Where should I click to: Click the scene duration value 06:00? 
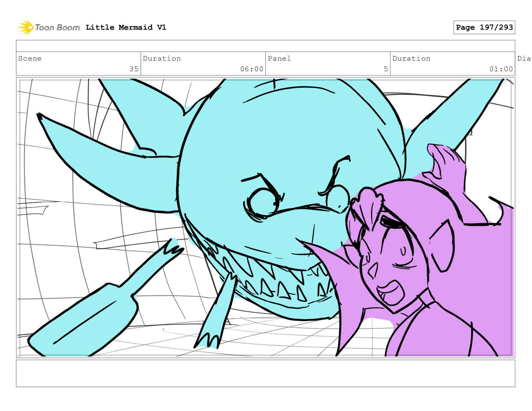(x=251, y=69)
